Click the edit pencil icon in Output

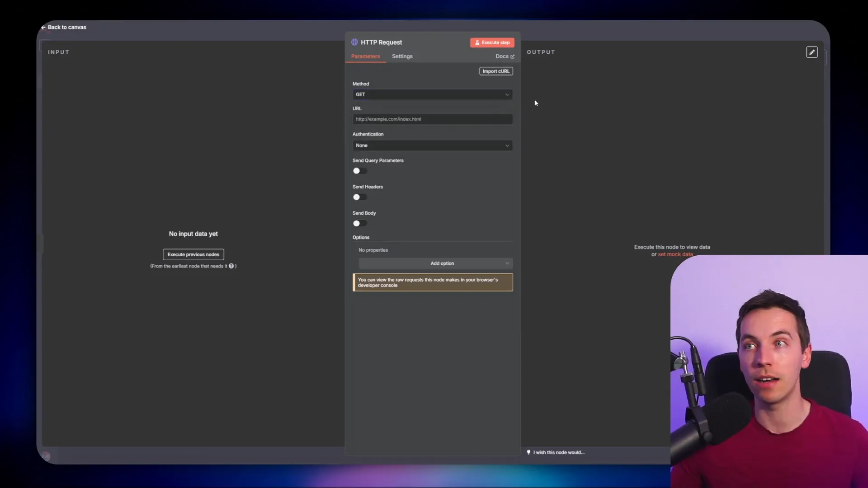pos(812,52)
